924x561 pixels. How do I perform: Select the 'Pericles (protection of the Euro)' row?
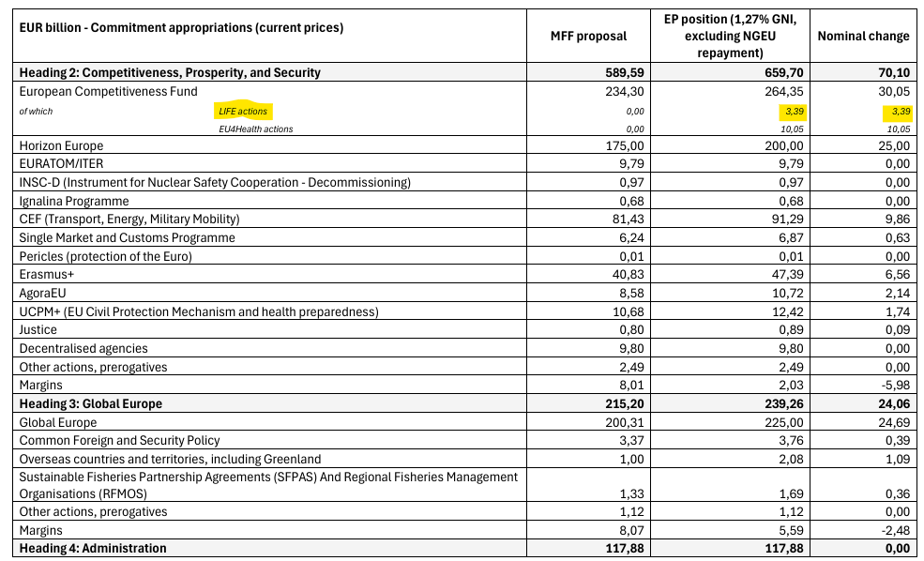tap(105, 256)
